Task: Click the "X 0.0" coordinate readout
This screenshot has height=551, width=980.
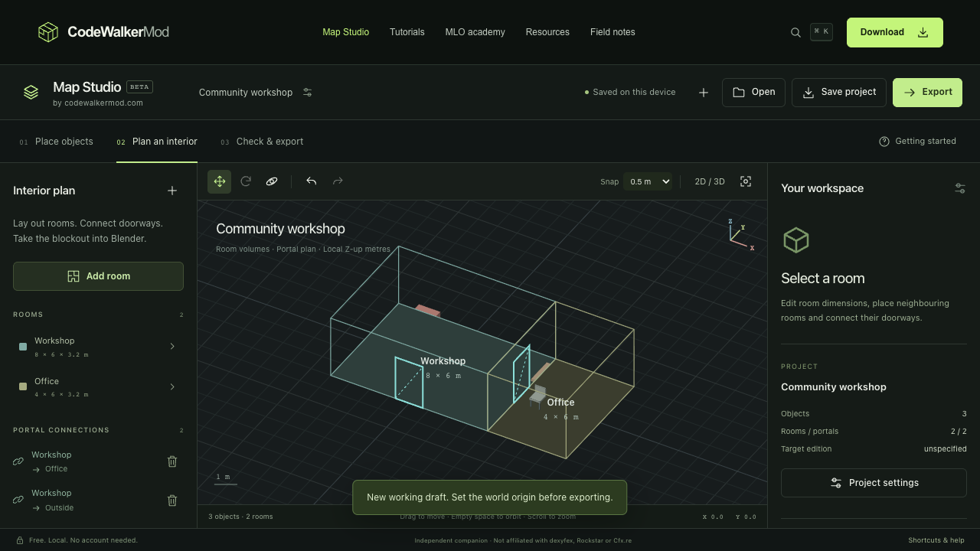Action: [x=713, y=517]
